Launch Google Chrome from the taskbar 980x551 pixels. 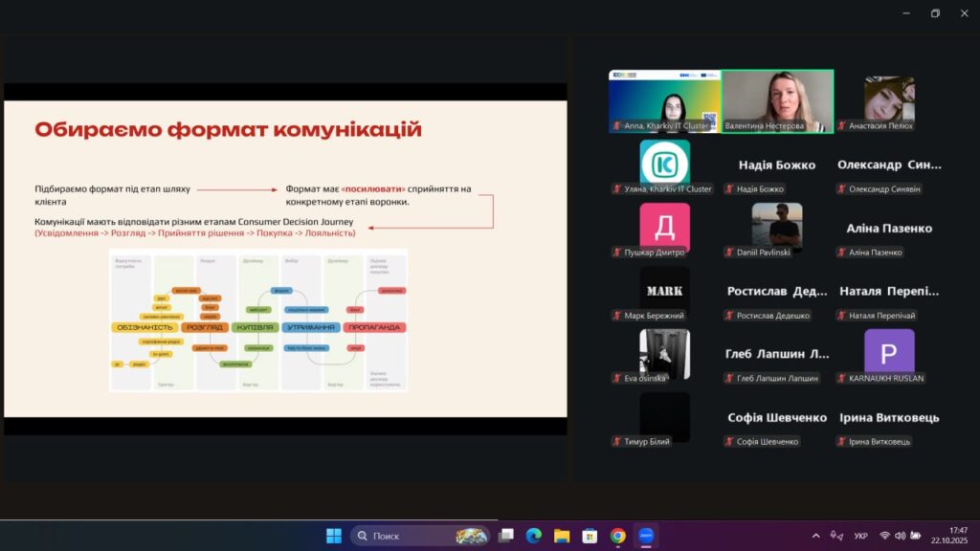(x=618, y=536)
